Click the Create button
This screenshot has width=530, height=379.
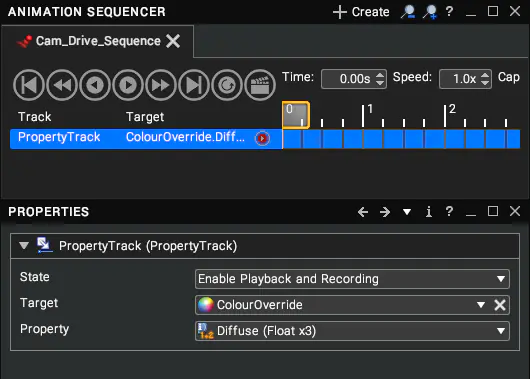(x=361, y=12)
